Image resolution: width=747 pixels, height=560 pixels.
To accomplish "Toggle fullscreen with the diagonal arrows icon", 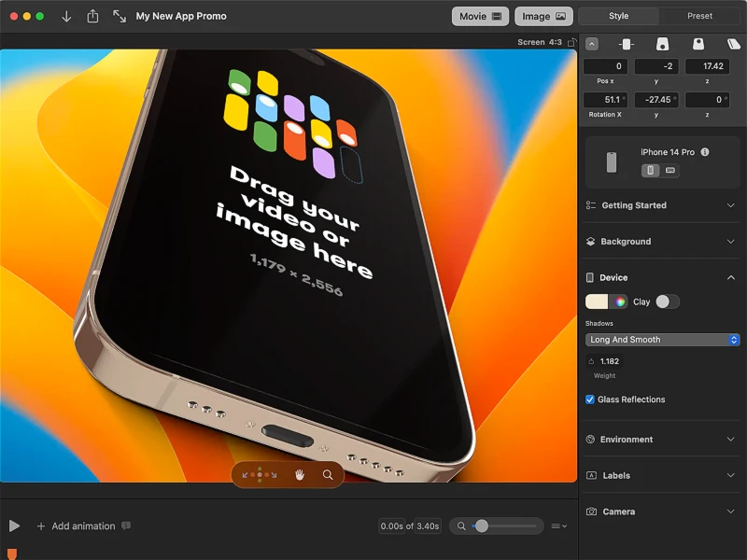I will click(120, 16).
